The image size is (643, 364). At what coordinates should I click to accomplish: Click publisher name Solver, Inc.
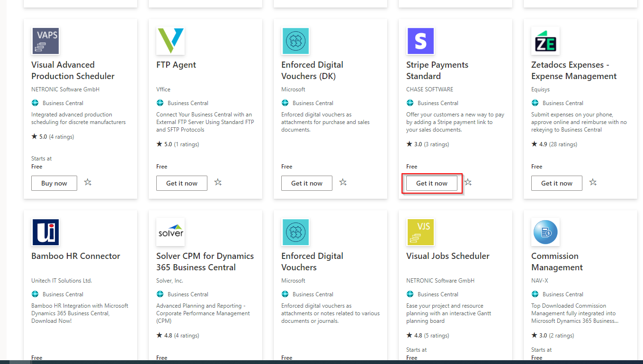click(170, 281)
